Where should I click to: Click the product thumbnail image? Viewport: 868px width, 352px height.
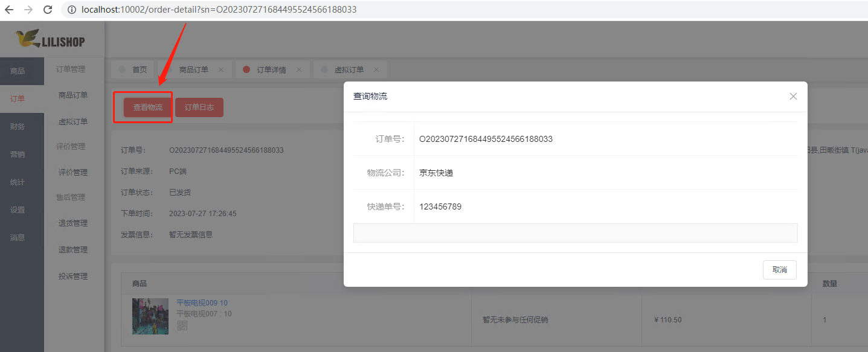pos(150,316)
